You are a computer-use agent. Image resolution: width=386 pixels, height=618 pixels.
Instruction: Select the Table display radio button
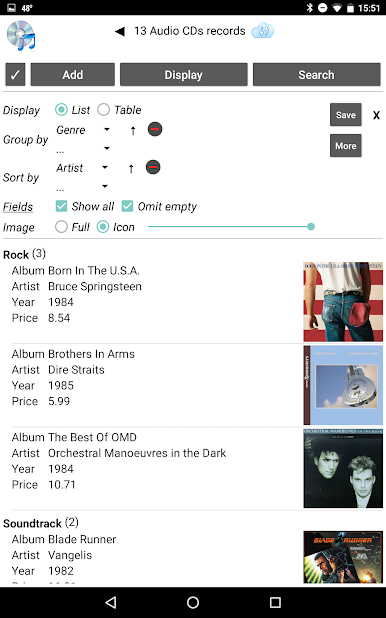pyautogui.click(x=103, y=110)
